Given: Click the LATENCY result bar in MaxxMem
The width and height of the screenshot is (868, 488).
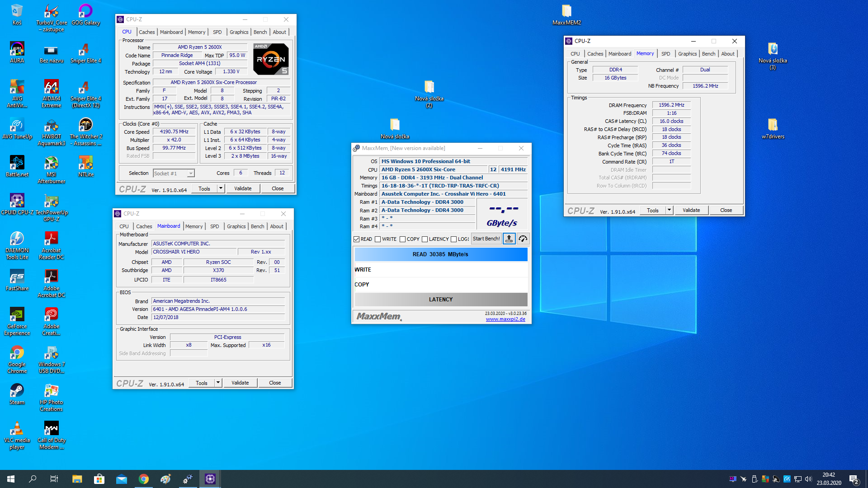Looking at the screenshot, I should tap(441, 300).
